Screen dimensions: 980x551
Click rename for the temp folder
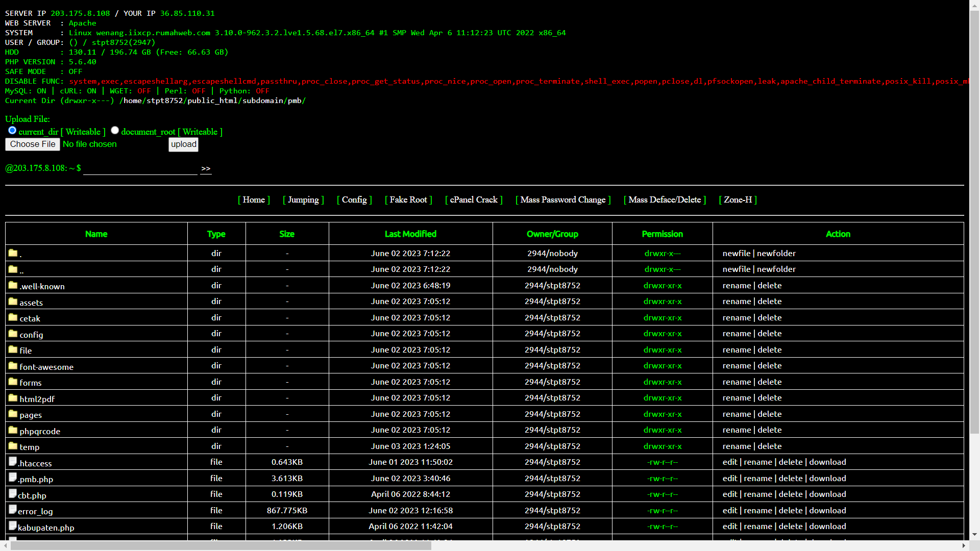click(x=737, y=446)
